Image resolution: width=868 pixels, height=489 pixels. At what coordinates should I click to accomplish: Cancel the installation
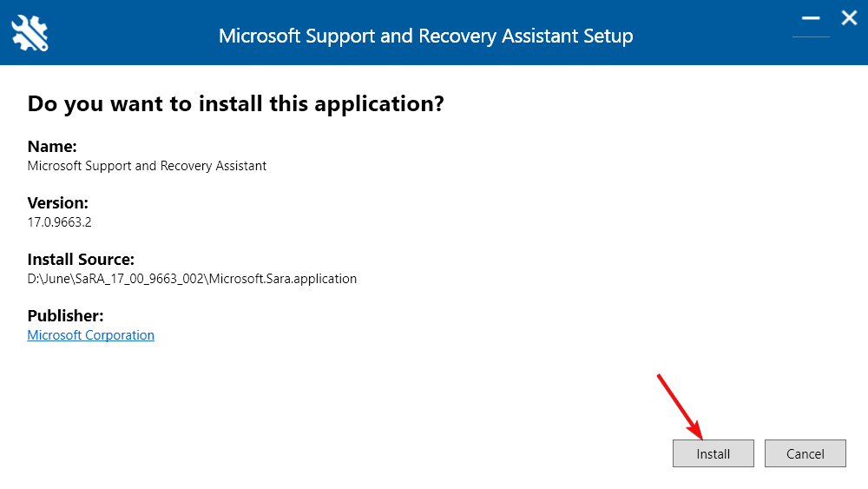(805, 453)
